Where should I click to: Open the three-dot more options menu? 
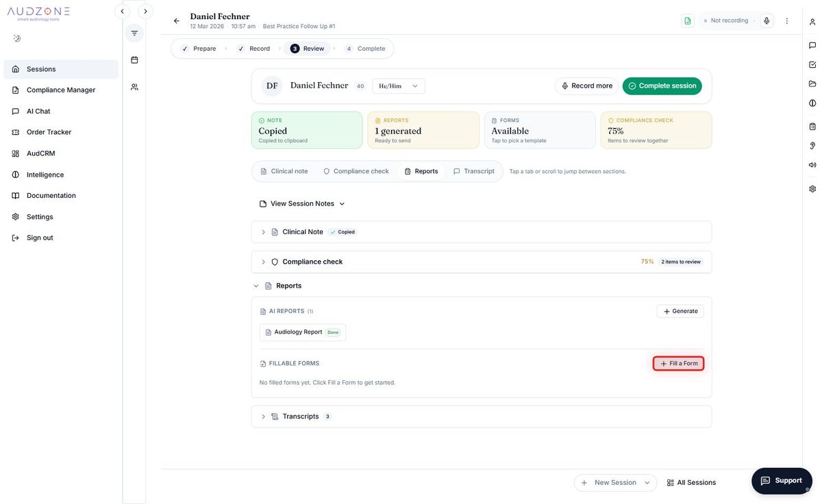coord(786,21)
